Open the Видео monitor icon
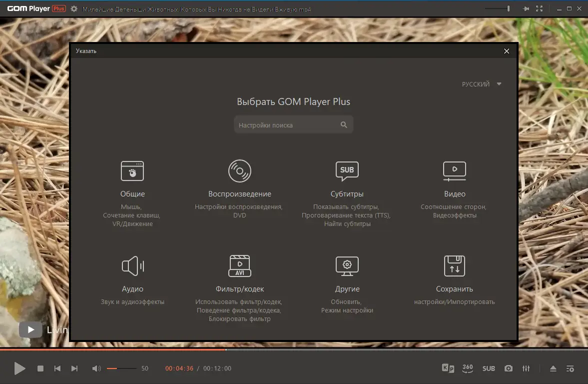Image resolution: width=588 pixels, height=384 pixels. [x=455, y=171]
